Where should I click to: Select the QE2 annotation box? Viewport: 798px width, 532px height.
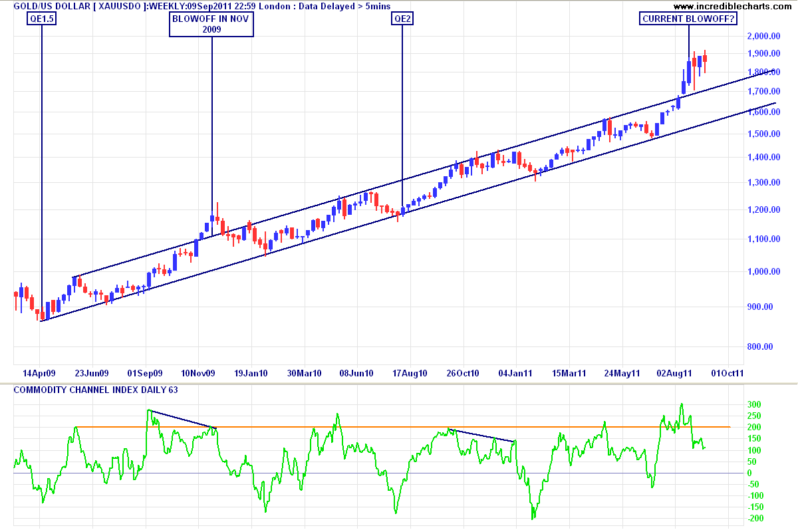pyautogui.click(x=402, y=19)
